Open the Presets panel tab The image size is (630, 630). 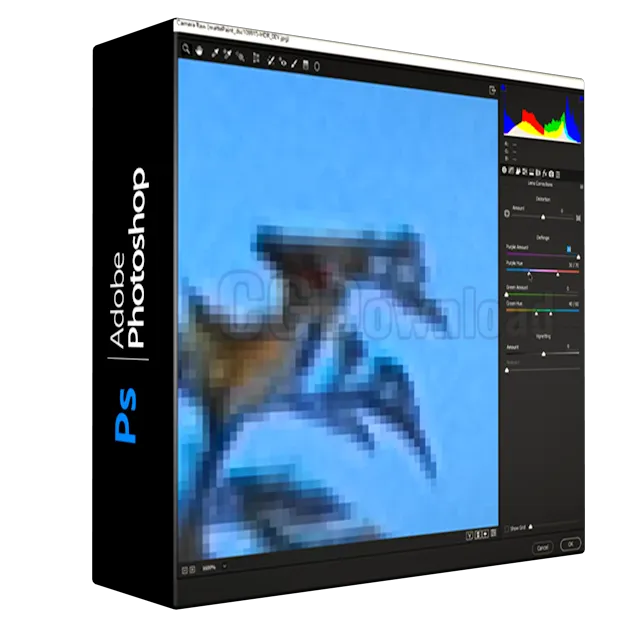558,174
